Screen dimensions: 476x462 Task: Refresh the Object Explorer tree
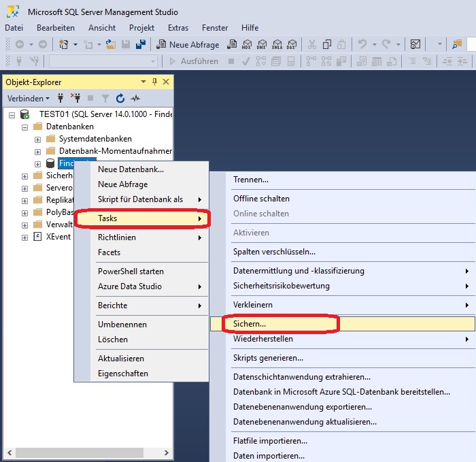pos(120,99)
